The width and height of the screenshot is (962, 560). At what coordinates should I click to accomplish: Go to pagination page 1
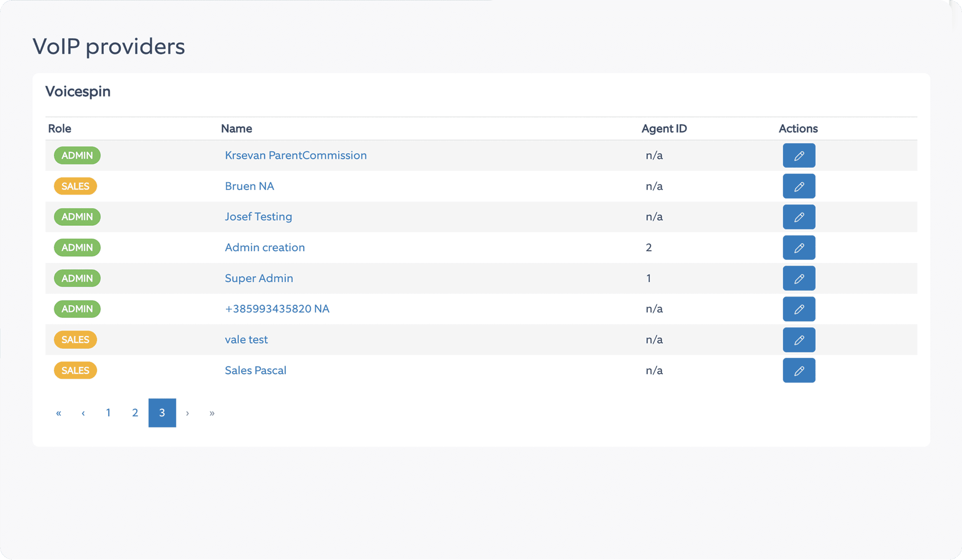(108, 413)
